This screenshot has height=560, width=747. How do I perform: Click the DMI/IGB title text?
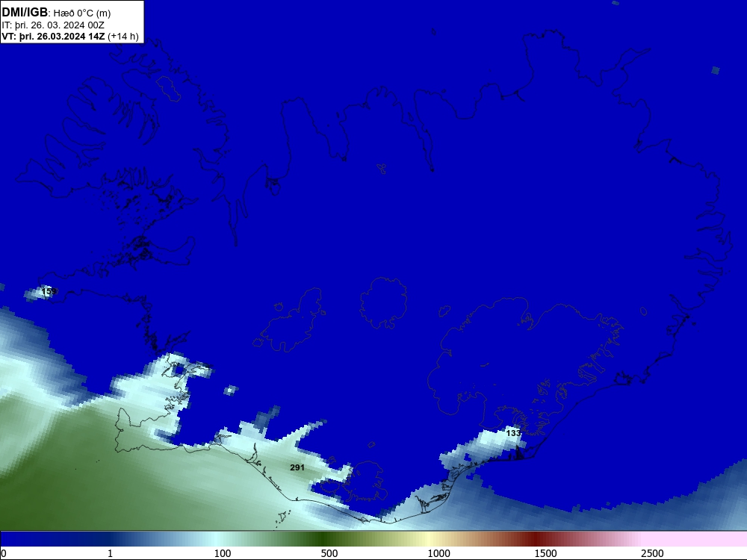[25, 12]
